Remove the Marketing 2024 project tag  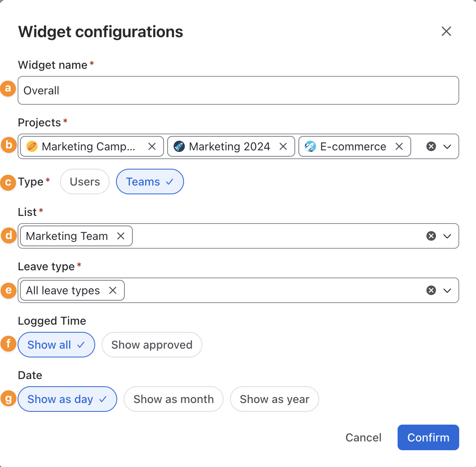coord(283,147)
